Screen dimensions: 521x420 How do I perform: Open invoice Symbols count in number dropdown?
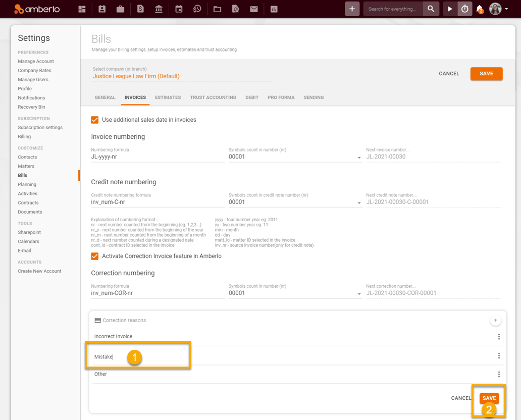tap(295, 157)
